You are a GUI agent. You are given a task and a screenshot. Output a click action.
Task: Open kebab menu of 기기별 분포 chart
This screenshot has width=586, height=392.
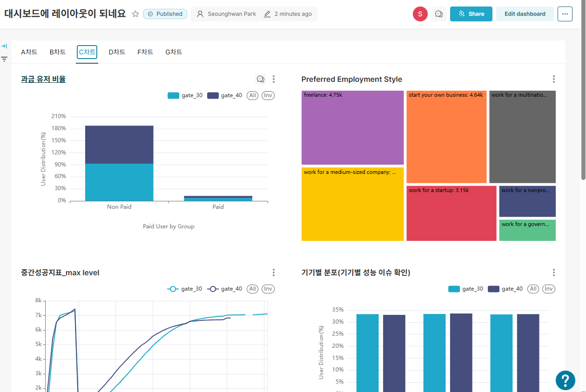pyautogui.click(x=553, y=272)
